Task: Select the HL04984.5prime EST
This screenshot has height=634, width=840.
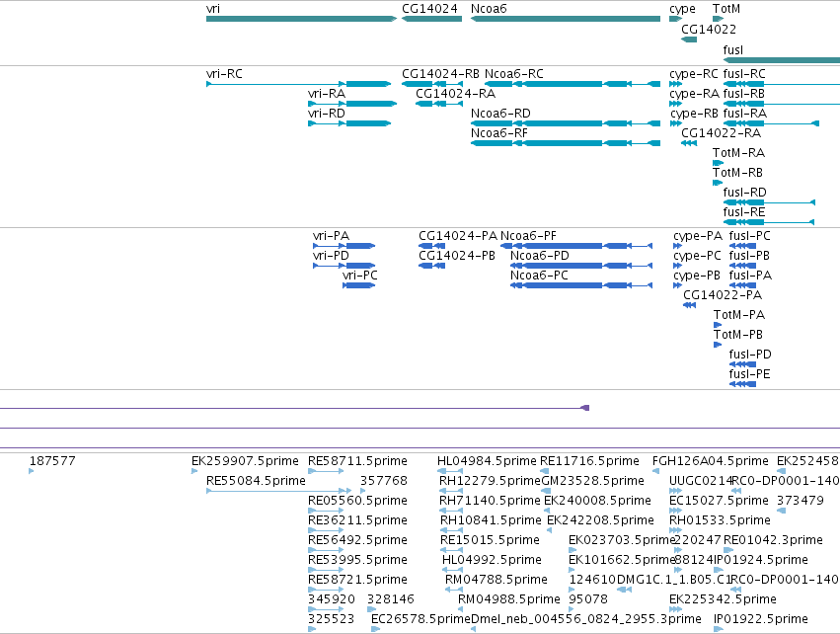Action: coord(450,471)
